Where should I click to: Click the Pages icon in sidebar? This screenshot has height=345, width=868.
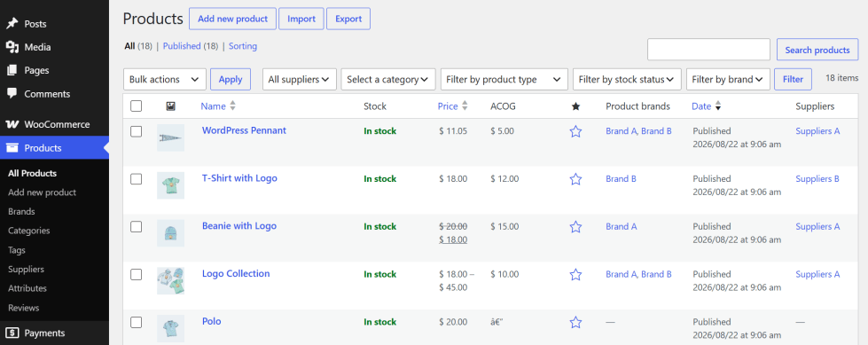[x=12, y=70]
